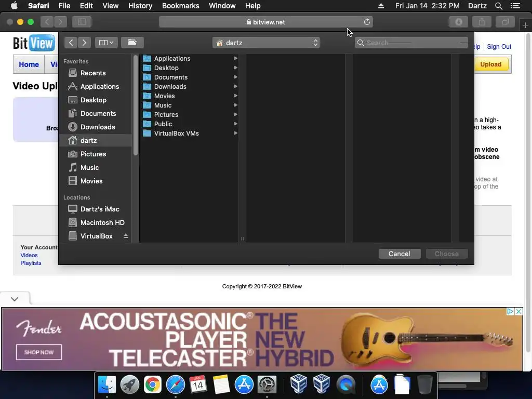
Task: Expand arrow beside Applications folder row
Action: pos(235,58)
